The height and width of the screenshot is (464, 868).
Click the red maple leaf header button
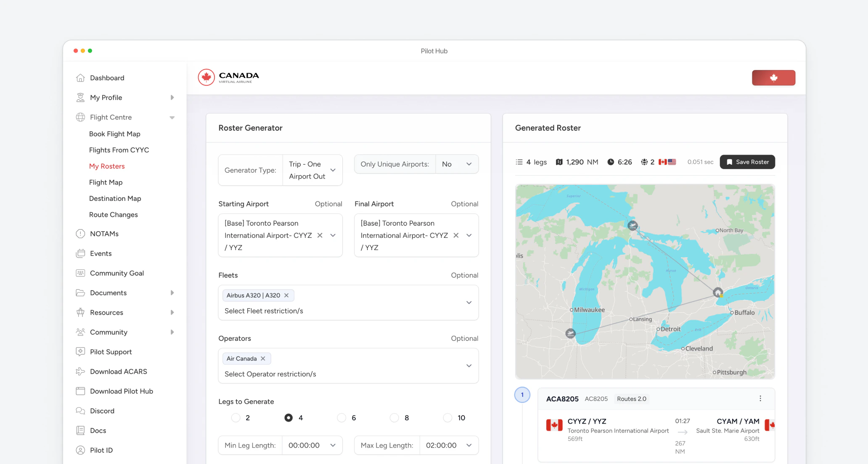click(774, 78)
